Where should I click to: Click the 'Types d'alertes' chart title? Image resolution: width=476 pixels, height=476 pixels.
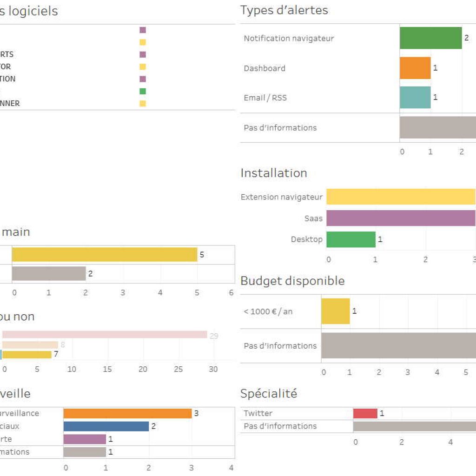point(284,10)
